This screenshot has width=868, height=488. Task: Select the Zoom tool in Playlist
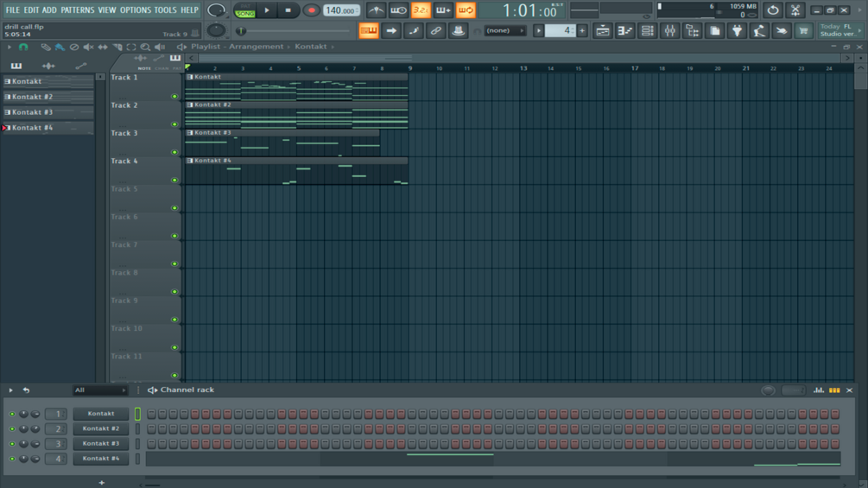pos(145,47)
